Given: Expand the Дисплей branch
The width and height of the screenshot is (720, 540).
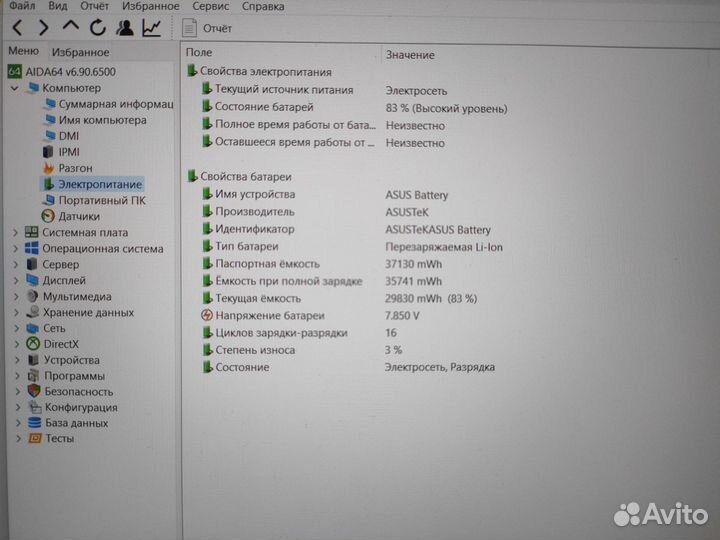Looking at the screenshot, I should (x=16, y=281).
